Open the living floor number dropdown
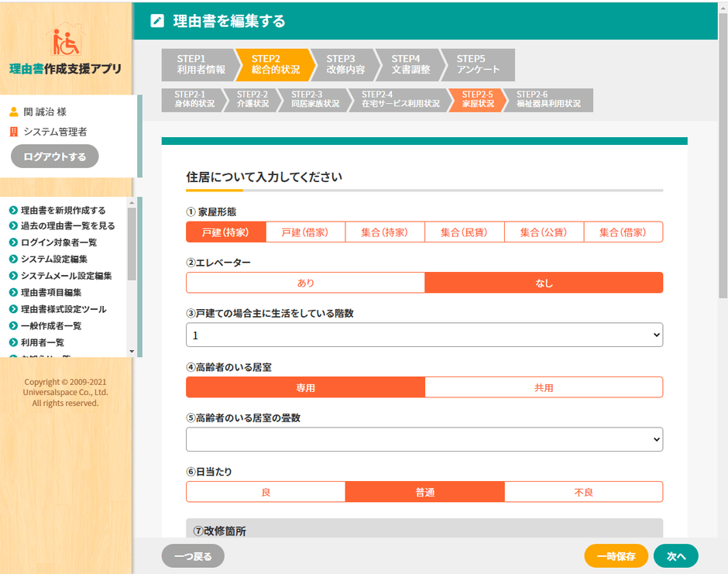Viewport: 728px width, 574px height. pyautogui.click(x=424, y=335)
